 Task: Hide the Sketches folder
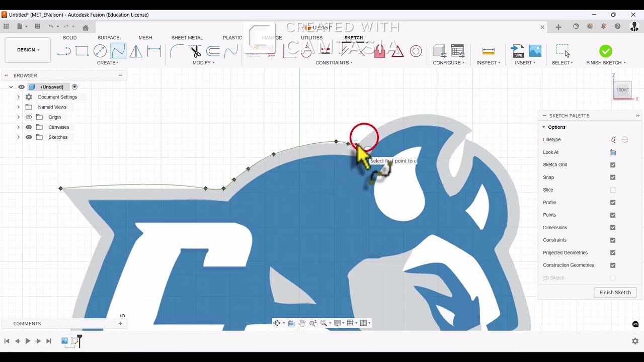pos(29,137)
